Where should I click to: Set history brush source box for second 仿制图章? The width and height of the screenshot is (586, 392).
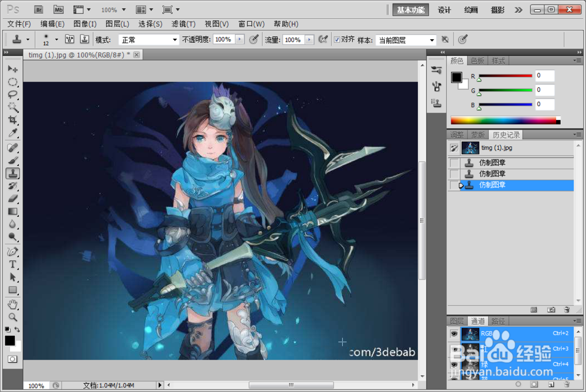point(454,174)
